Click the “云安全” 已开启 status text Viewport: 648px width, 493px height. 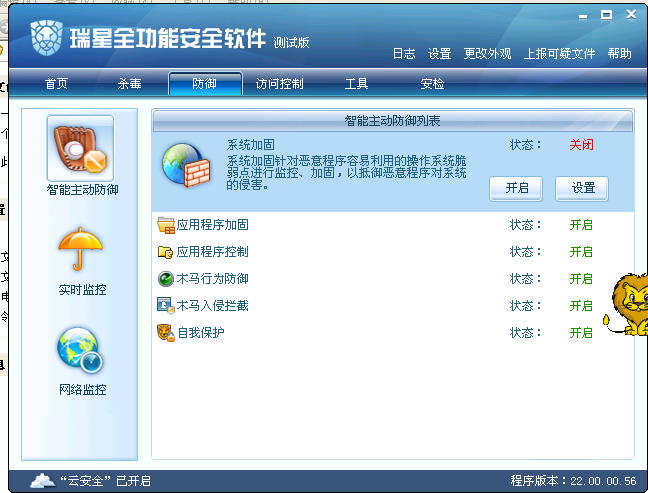[x=106, y=481]
